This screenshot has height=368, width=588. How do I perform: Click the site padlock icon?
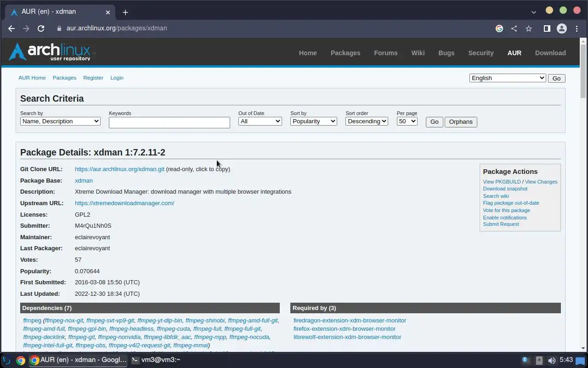[x=59, y=29]
